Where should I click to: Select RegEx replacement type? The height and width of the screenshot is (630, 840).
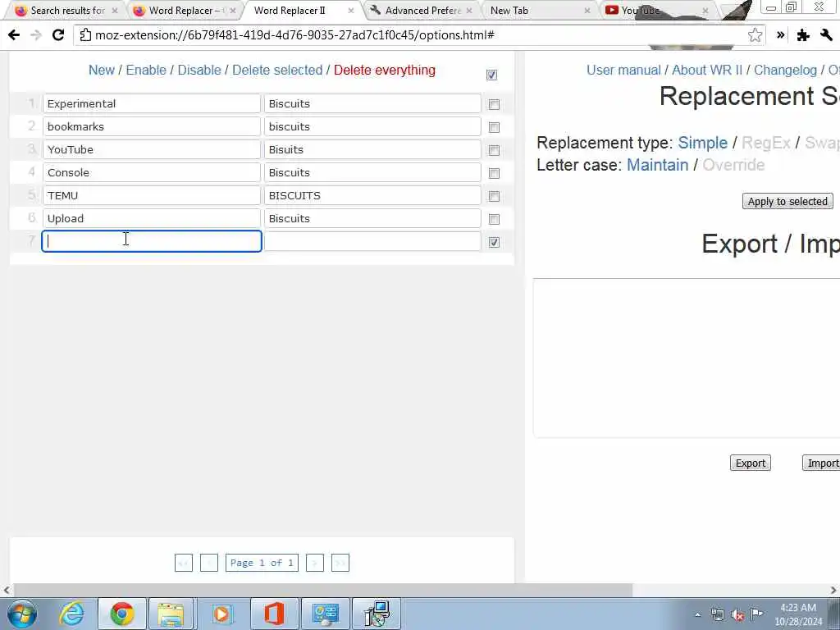point(766,143)
